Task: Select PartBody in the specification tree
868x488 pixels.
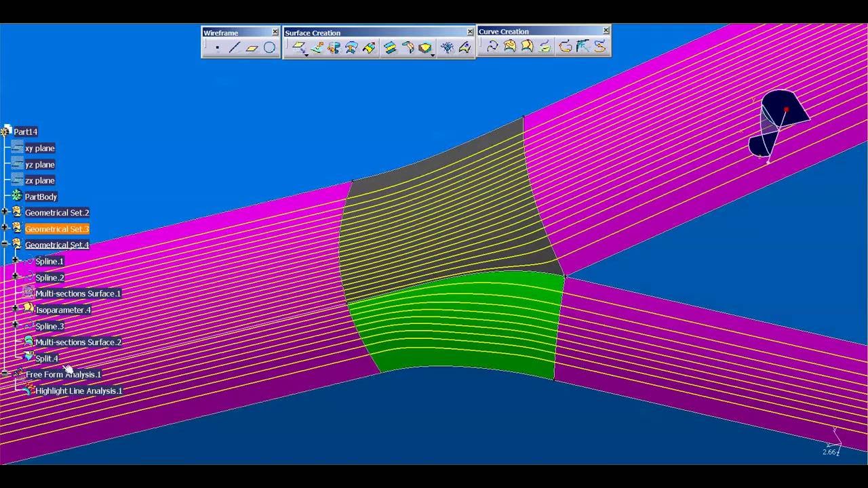Action: pyautogui.click(x=41, y=197)
